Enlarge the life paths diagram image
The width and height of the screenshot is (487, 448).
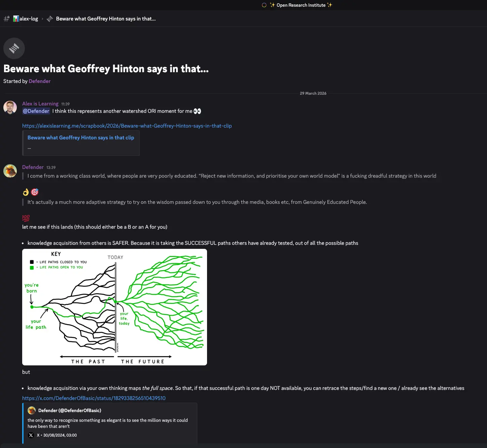point(115,307)
